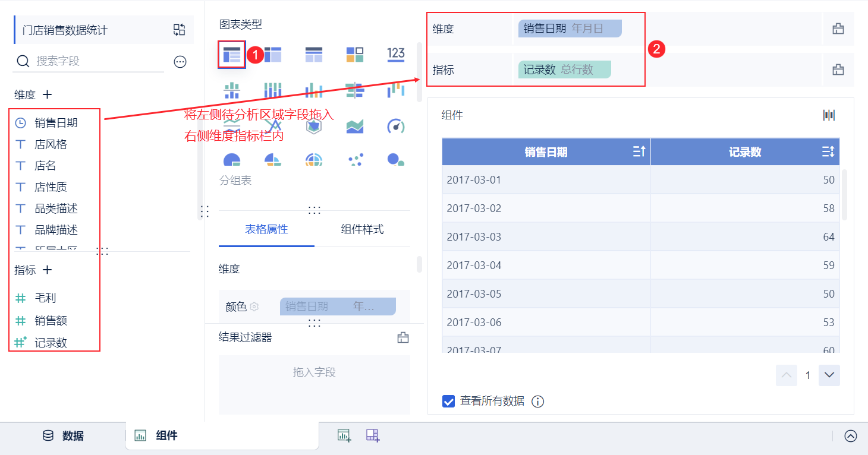This screenshot has height=455, width=868.
Task: Click the add dashboard icon in bottom bar
Action: click(x=373, y=435)
